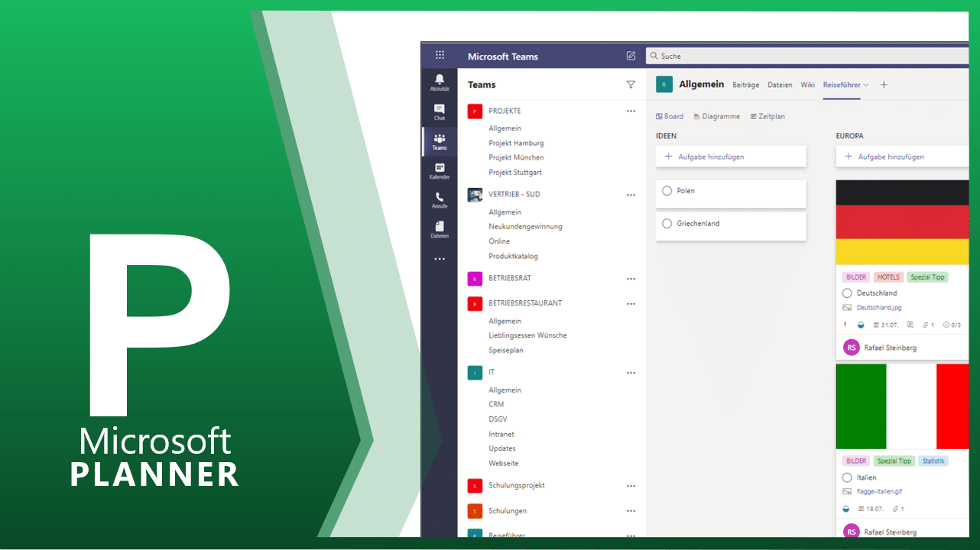Click the Suche search field
The width and height of the screenshot is (980, 550).
(803, 56)
